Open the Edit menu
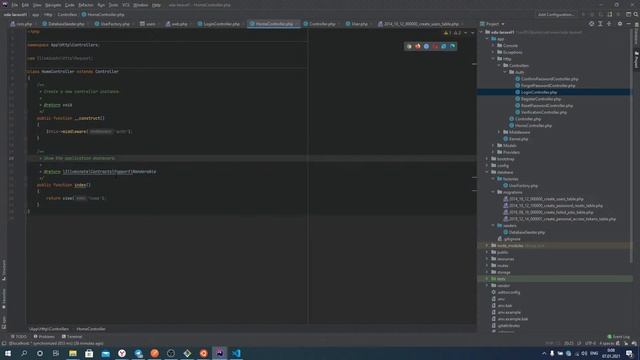This screenshot has height=360, width=640. click(x=25, y=5)
